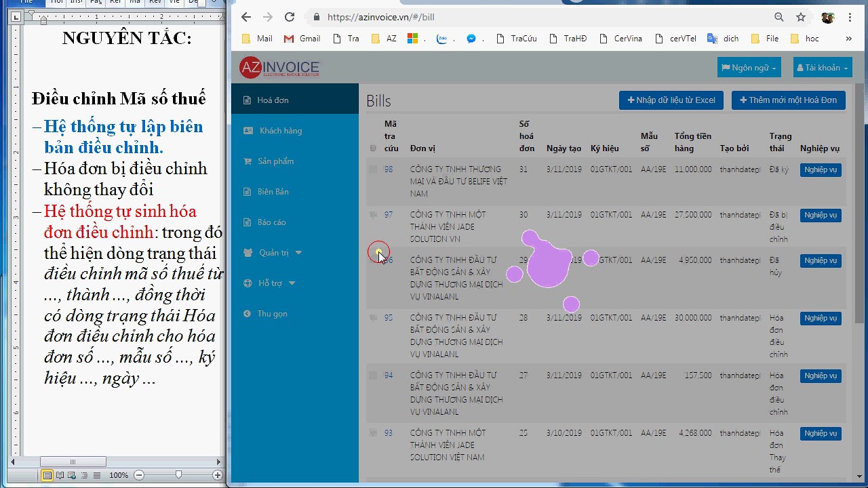Screen dimensions: 868x488
Task: View site security padlock info
Action: click(x=316, y=17)
